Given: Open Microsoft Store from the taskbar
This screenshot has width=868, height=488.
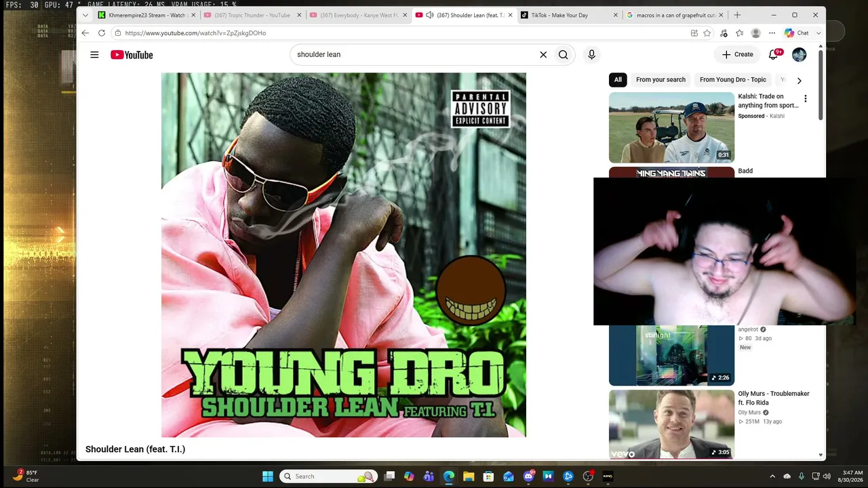Looking at the screenshot, I should coord(488,476).
